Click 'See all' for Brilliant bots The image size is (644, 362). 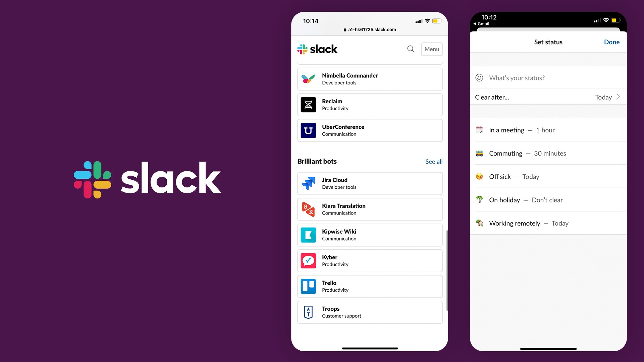(x=433, y=161)
